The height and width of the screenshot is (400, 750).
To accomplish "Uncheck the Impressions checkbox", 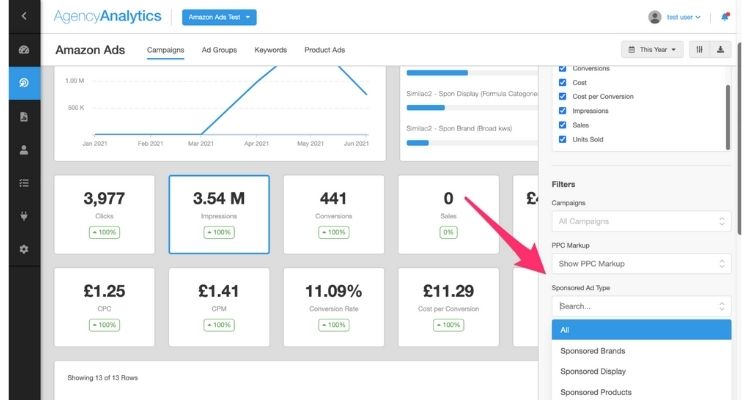I will (x=562, y=111).
